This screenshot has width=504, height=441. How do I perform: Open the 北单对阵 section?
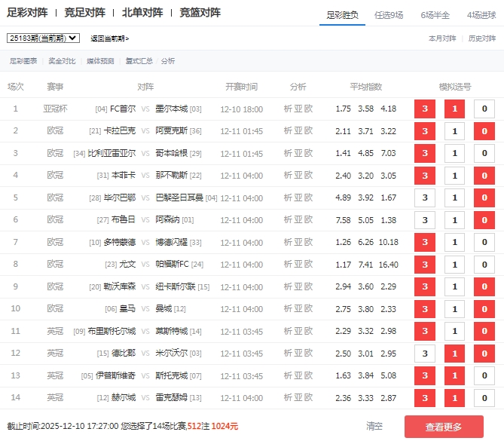click(142, 13)
